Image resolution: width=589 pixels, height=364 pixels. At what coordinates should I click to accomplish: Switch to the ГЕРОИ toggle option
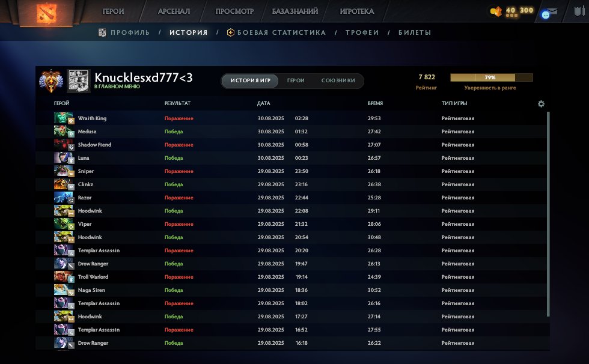296,80
